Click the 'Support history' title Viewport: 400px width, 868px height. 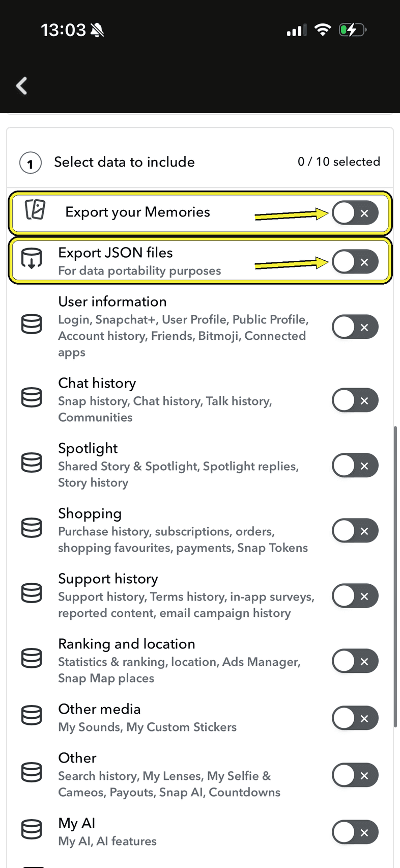(x=108, y=579)
